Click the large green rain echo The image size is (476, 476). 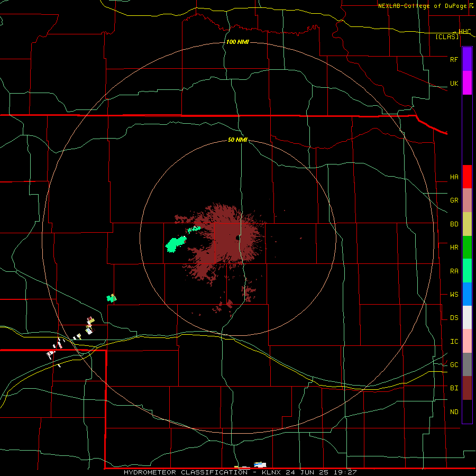coord(176,244)
